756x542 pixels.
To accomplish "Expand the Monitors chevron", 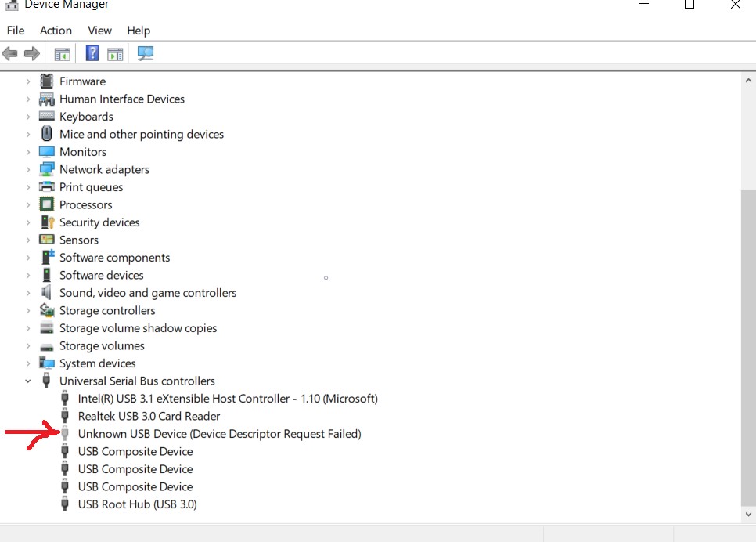I will tap(28, 152).
